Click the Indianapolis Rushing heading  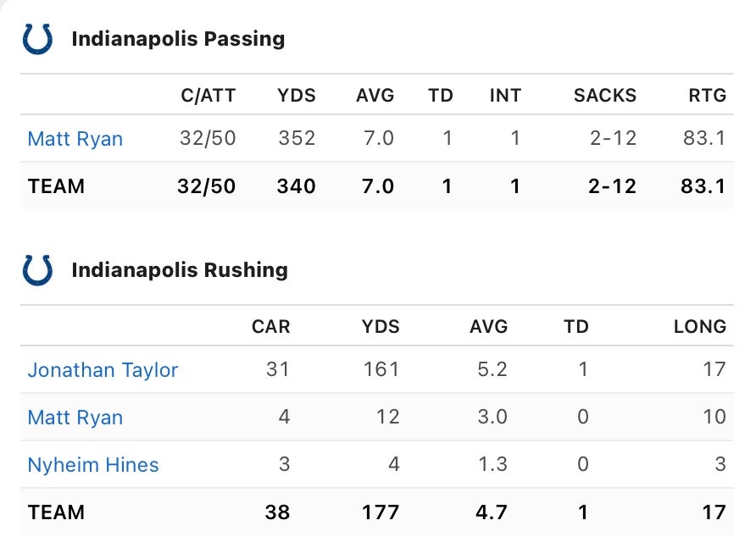click(180, 270)
